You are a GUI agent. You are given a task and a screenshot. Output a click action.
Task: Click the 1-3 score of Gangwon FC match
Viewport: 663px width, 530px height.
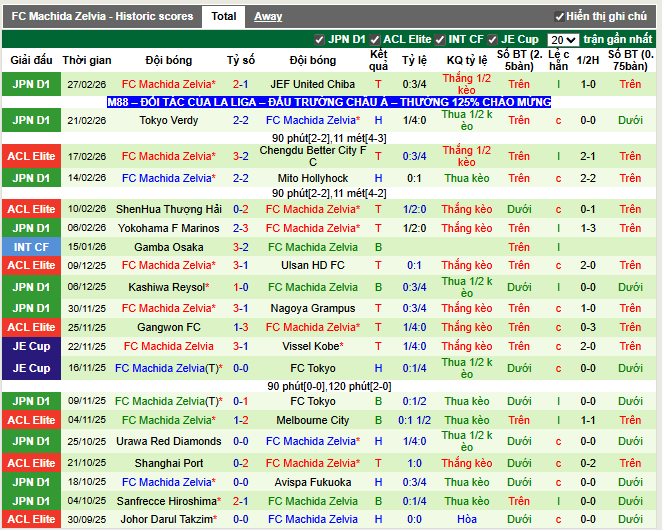pos(241,327)
